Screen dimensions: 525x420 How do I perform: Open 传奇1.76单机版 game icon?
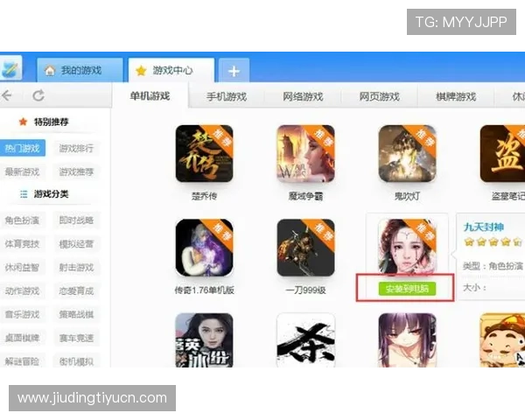coord(204,248)
